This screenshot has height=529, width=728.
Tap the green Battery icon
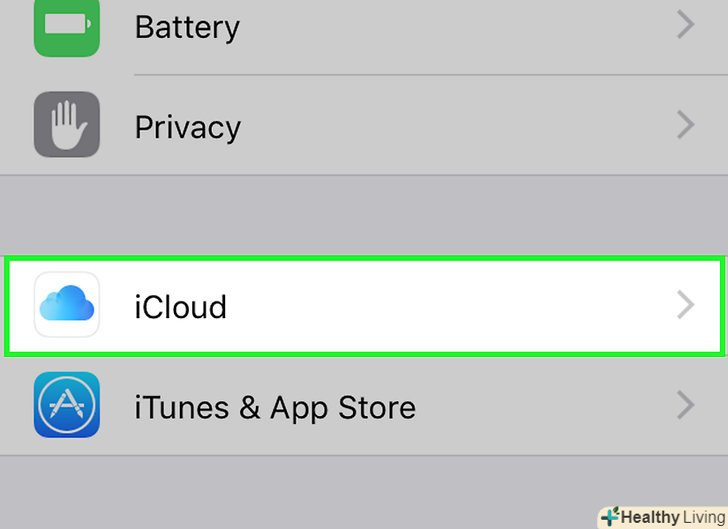click(66, 24)
